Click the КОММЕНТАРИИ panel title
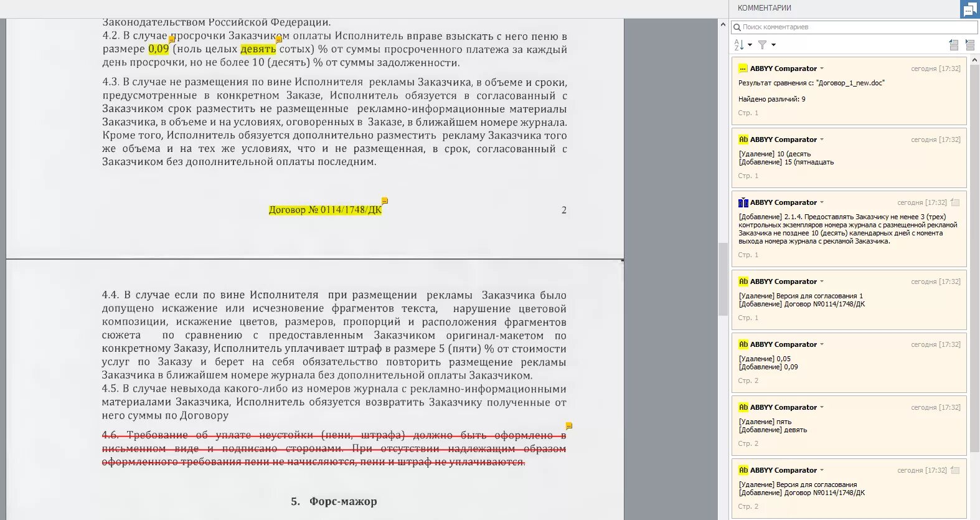The width and height of the screenshot is (980, 520). [x=765, y=8]
